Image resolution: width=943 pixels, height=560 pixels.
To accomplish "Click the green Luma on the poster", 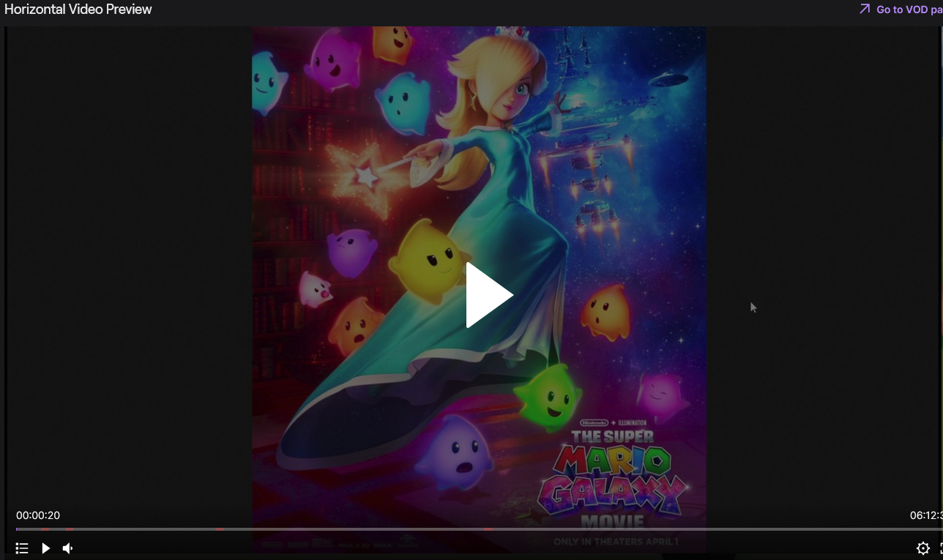I will (549, 397).
